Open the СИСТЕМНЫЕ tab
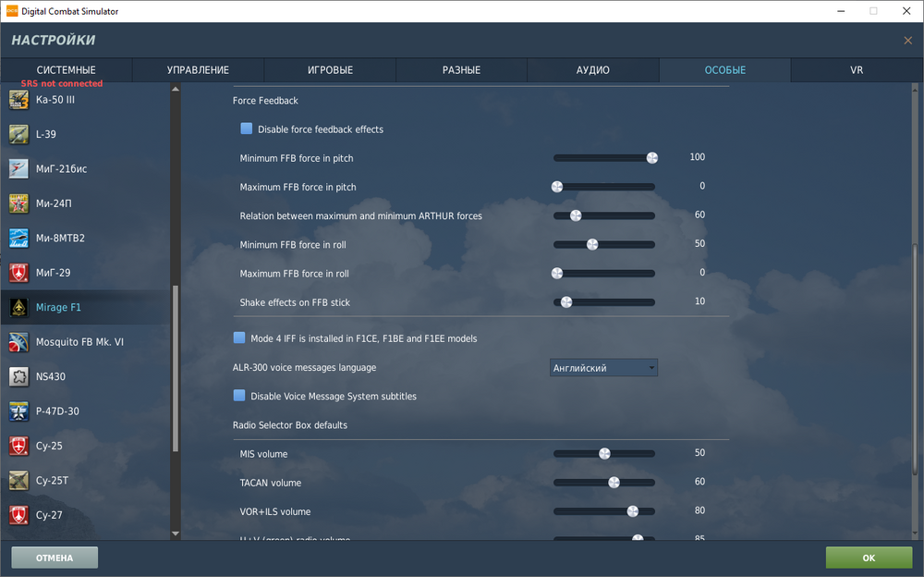Screen dimensions: 924x577 coord(66,69)
